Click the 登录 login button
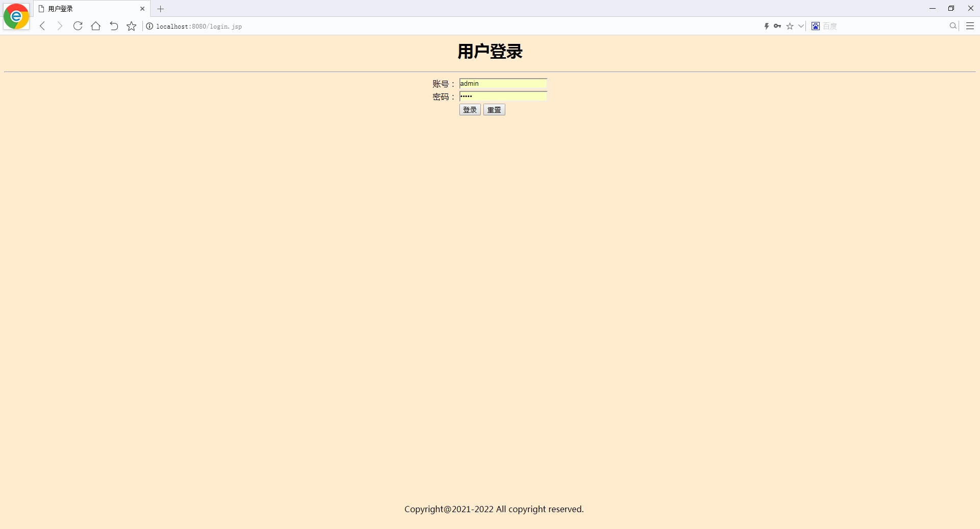Viewport: 980px width, 529px height. (470, 110)
